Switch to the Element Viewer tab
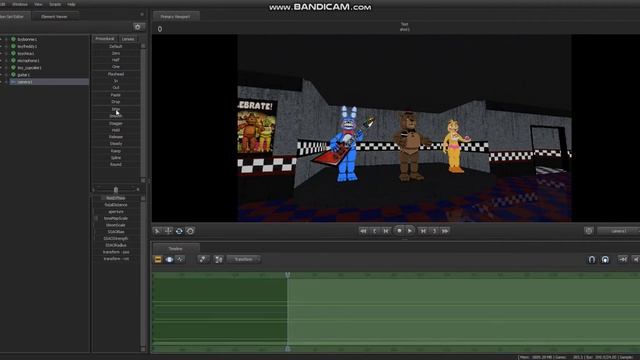The height and width of the screenshot is (360, 640). (x=54, y=17)
